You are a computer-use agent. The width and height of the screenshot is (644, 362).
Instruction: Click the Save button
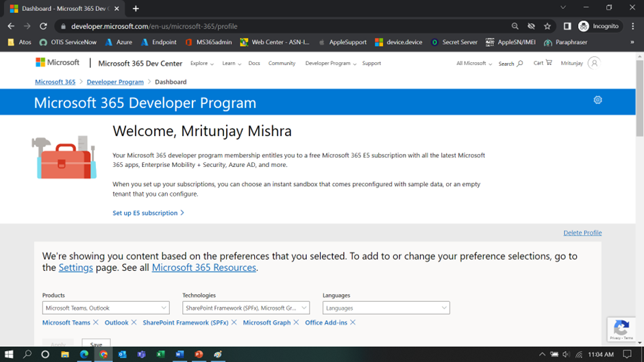96,343
